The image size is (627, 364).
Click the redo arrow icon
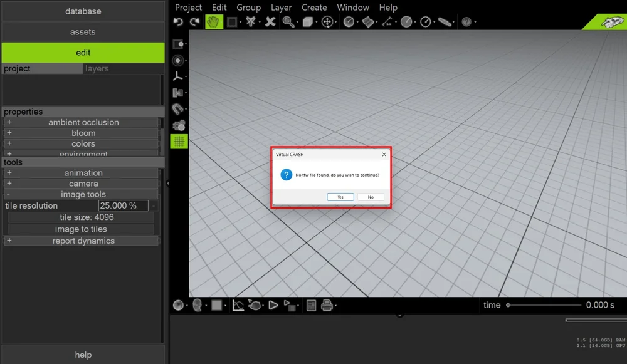tap(195, 21)
